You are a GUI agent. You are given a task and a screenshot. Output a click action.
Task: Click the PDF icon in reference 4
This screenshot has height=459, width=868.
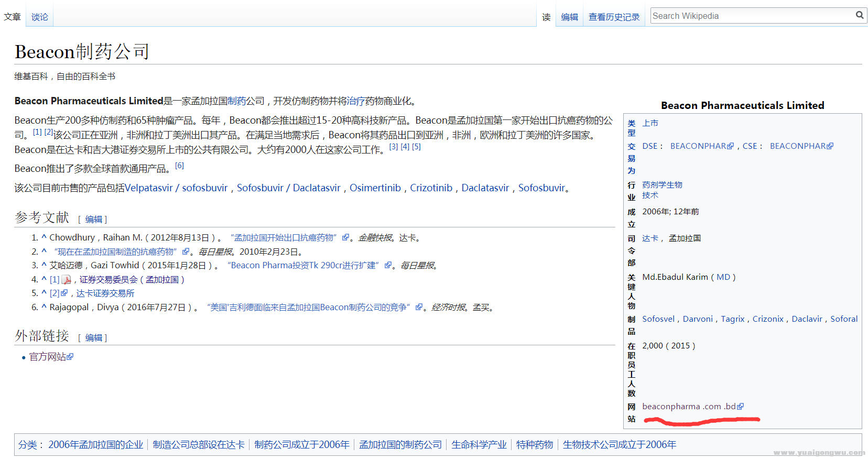67,280
